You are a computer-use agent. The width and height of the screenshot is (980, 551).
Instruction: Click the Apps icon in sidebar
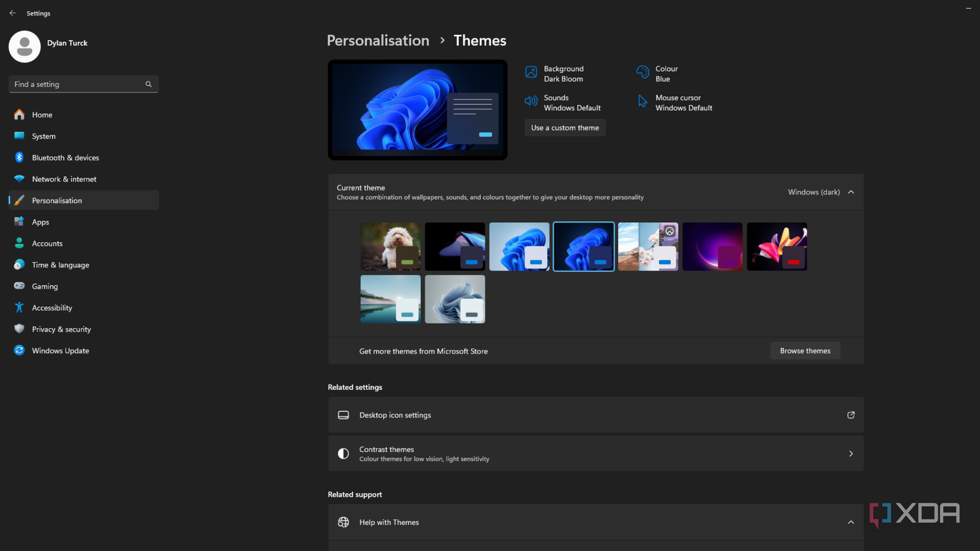coord(20,222)
